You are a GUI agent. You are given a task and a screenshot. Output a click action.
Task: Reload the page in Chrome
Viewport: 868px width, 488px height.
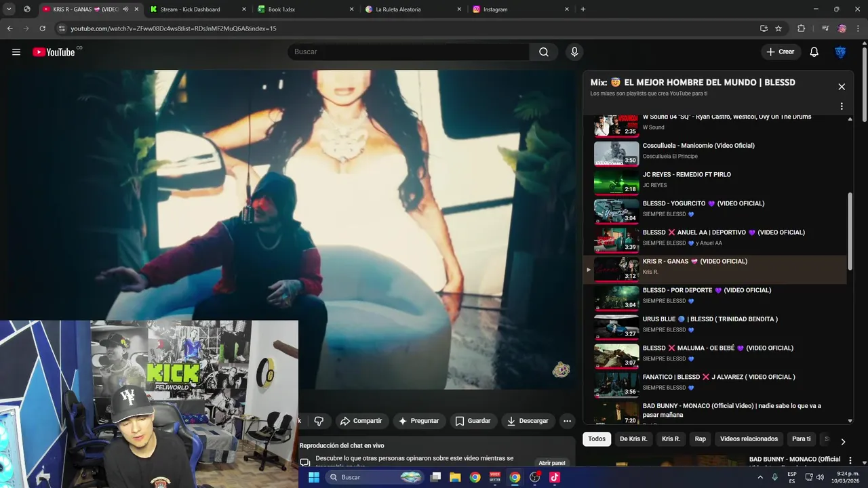(42, 28)
